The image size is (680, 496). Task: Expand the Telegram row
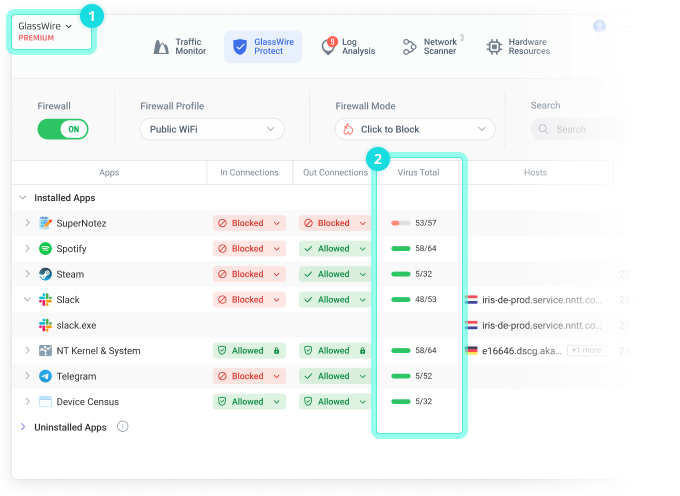tap(27, 376)
